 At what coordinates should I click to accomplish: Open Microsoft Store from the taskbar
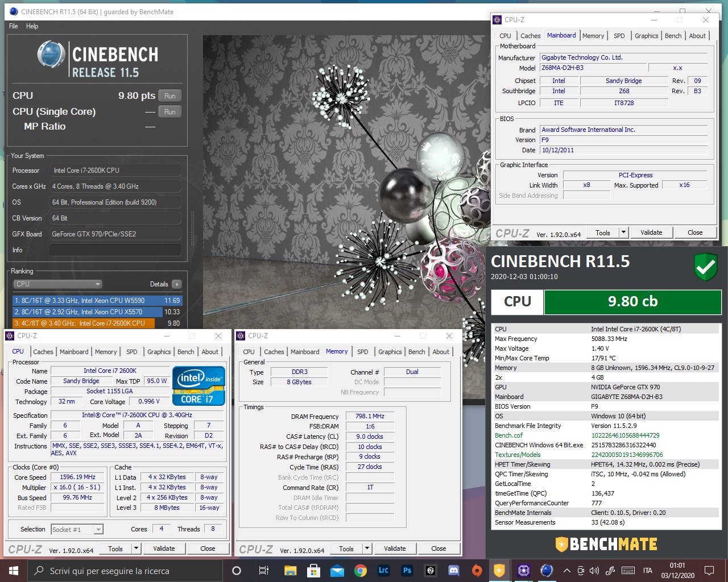[x=313, y=571]
